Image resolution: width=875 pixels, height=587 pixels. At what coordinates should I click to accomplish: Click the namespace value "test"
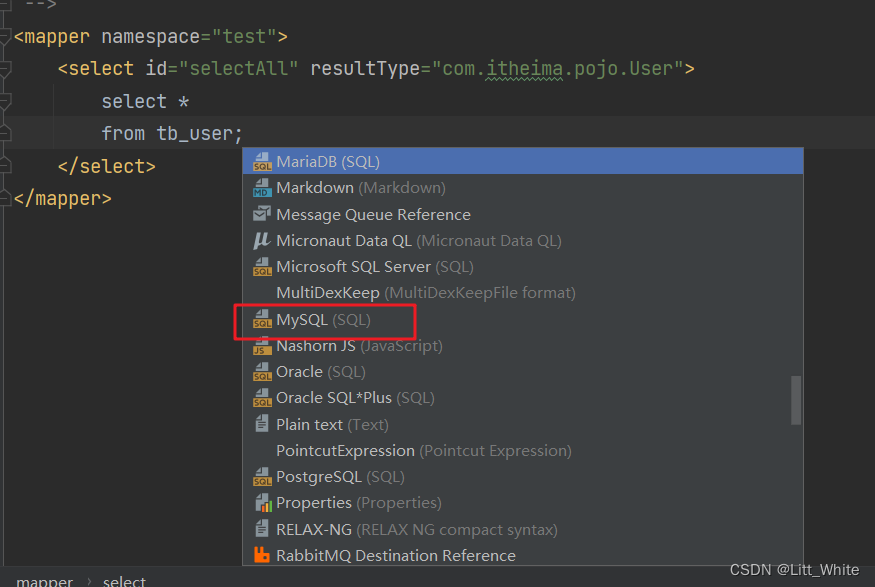244,37
